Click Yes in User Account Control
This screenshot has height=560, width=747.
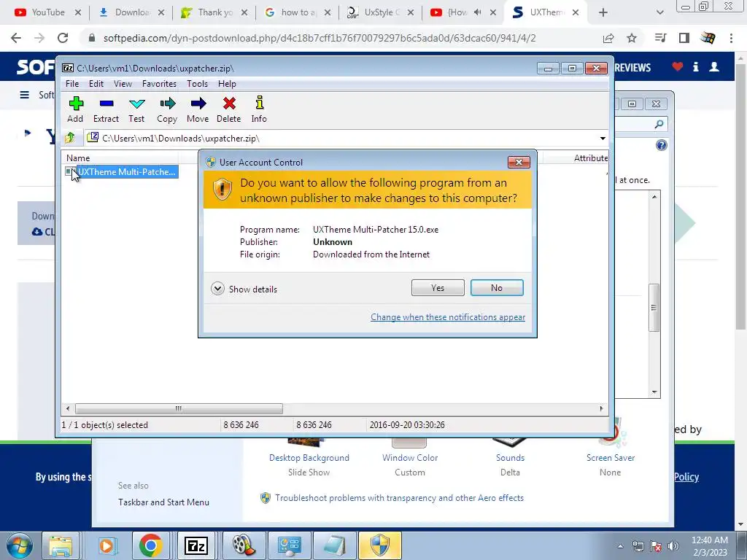point(438,287)
